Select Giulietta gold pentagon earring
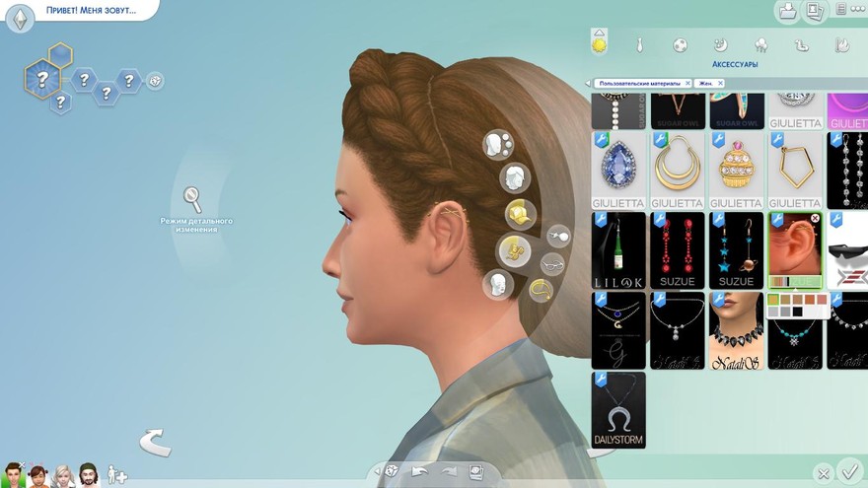This screenshot has height=488, width=868. [x=794, y=171]
